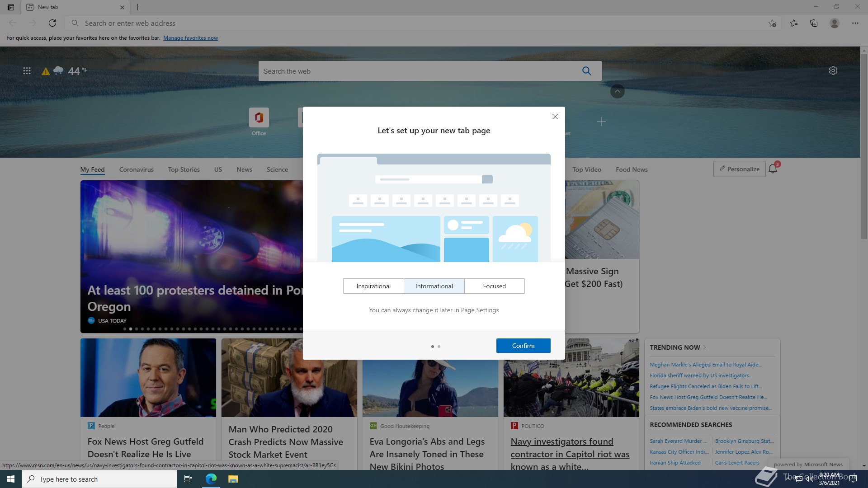Open the tab actions menu button
Screen dimensions: 868x488
[10, 7]
